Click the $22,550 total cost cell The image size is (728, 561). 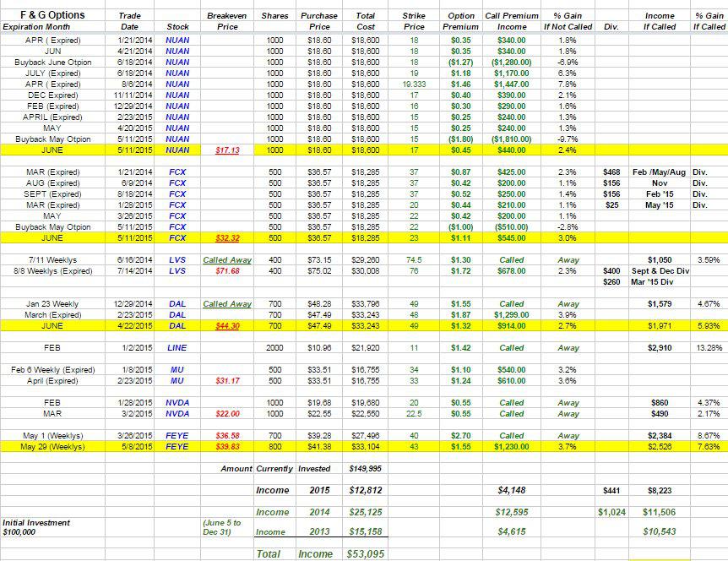[366, 413]
